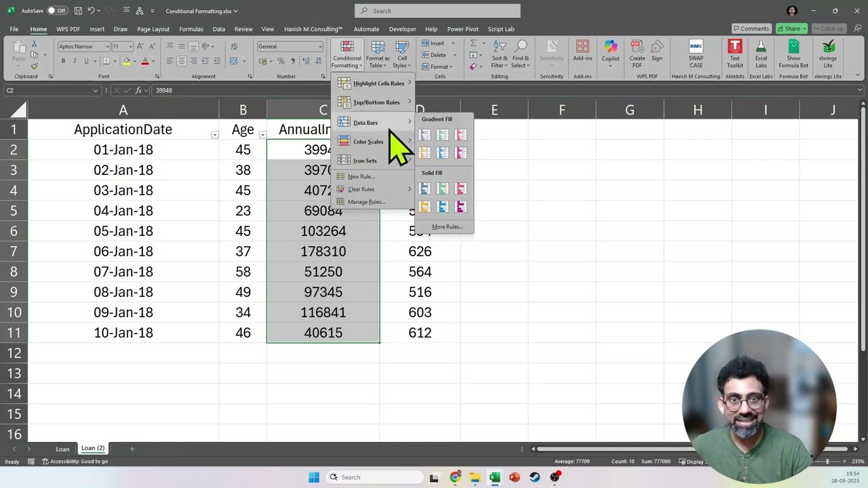The height and width of the screenshot is (488, 868).
Task: Click the Format Painter brush icon
Action: [34, 66]
